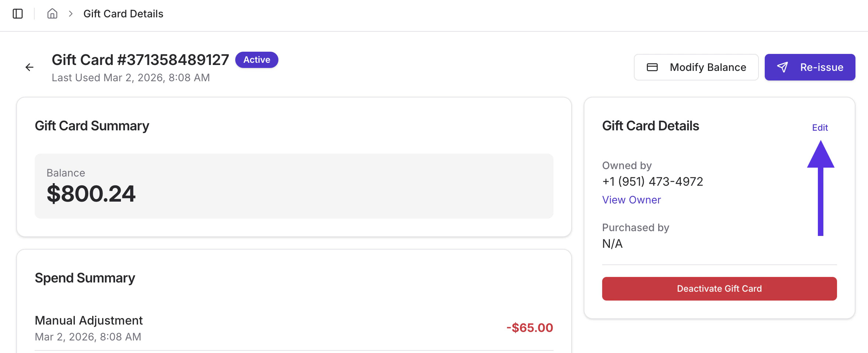Screen dimensions: 868x353
Task: Click the card icon in Modify Balance
Action: [x=652, y=67]
